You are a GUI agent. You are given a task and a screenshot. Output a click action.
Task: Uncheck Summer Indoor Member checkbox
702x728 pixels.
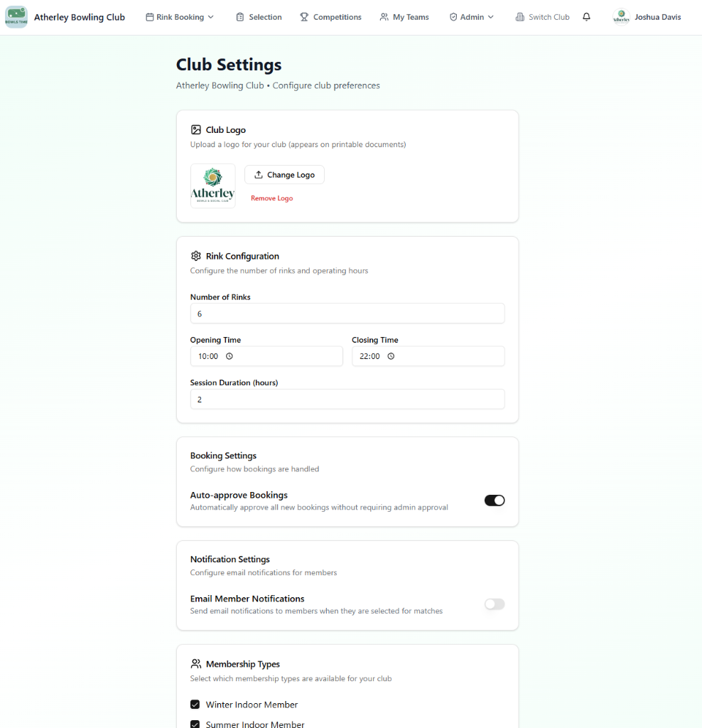[195, 724]
